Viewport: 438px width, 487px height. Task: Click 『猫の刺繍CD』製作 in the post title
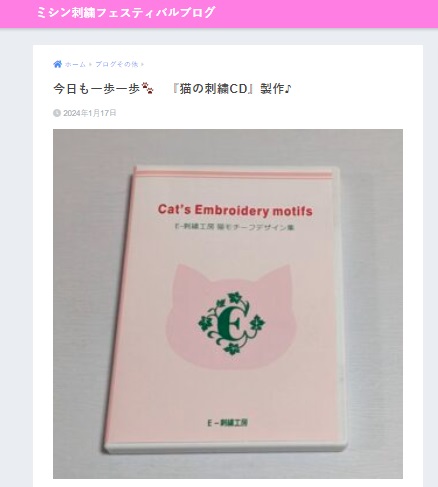[x=229, y=89]
